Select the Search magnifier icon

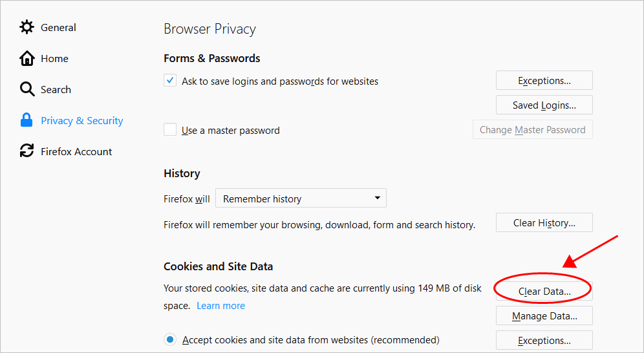coord(27,89)
